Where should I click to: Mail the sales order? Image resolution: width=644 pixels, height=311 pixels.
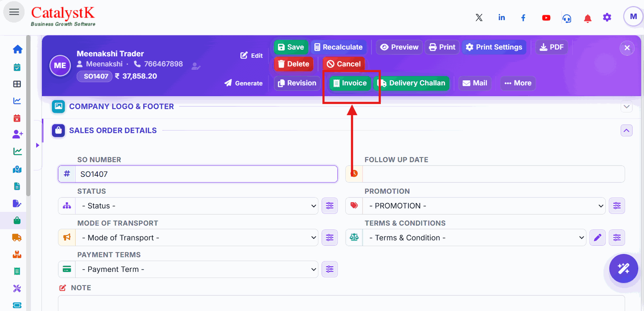point(475,83)
